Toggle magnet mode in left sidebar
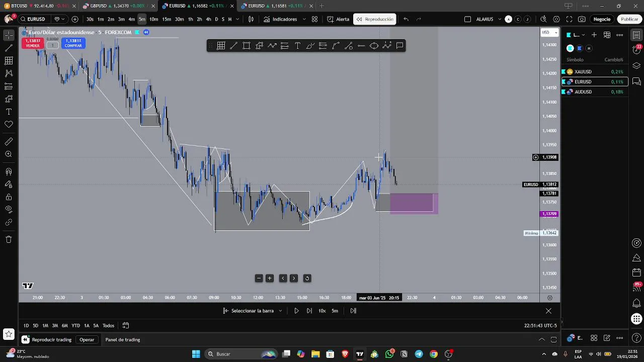The image size is (644, 362). click(9, 172)
